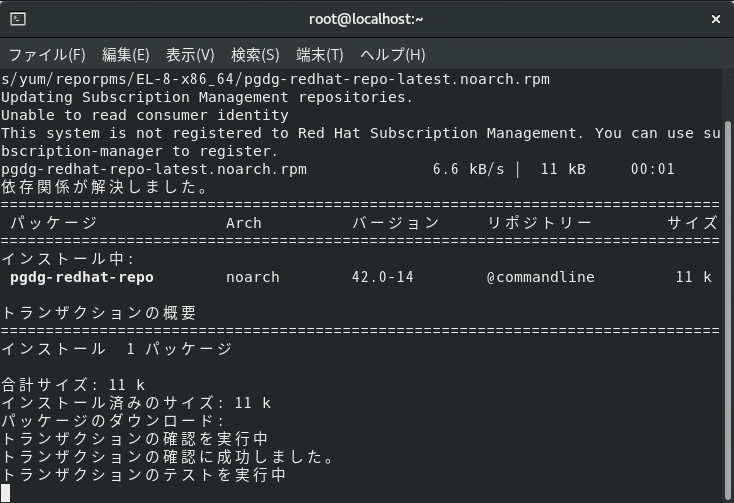Click the version number 42.0-14
The image size is (734, 503).
(x=383, y=277)
